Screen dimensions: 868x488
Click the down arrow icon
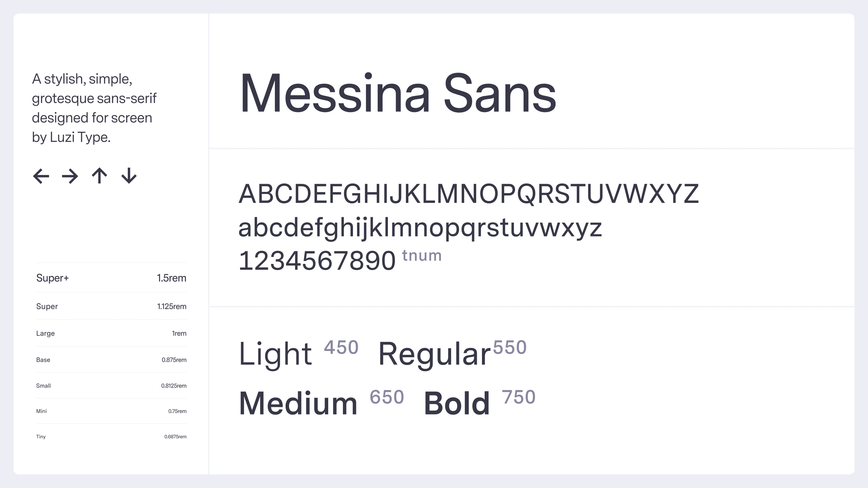(129, 175)
